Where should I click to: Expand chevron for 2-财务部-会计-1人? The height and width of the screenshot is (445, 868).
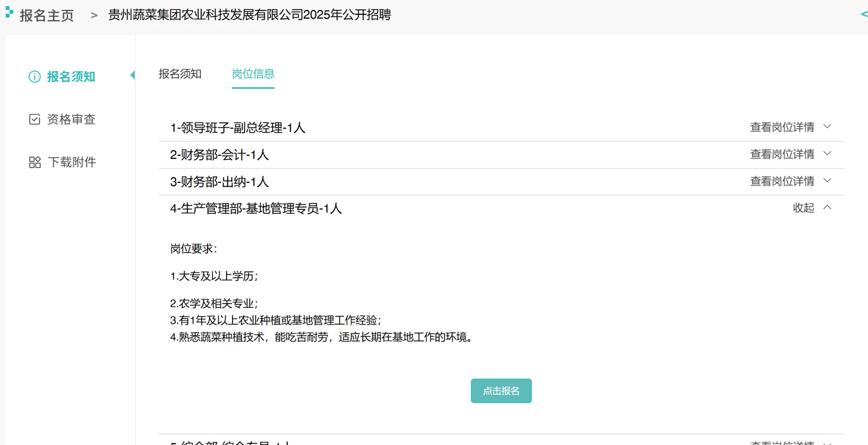[827, 154]
